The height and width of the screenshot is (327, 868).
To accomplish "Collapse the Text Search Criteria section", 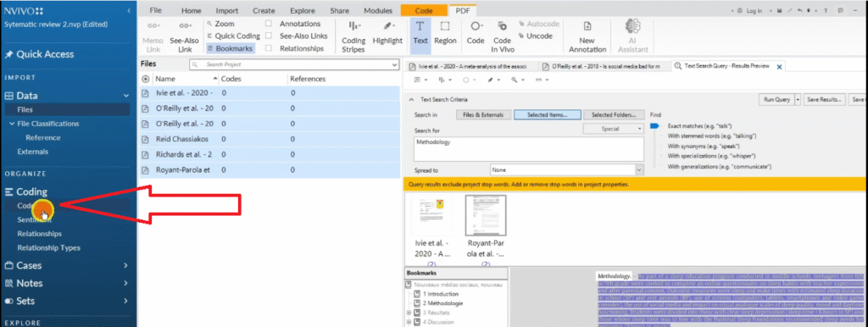I will pyautogui.click(x=411, y=100).
